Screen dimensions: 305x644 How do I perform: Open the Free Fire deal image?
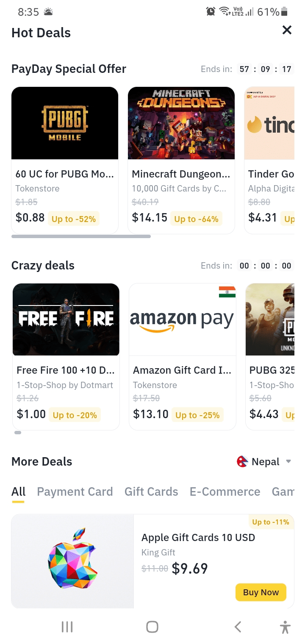66,319
